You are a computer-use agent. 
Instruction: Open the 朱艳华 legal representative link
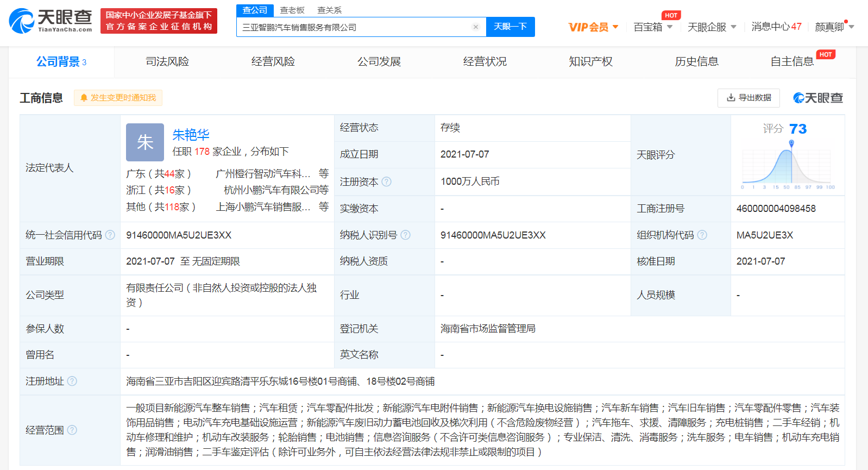pos(191,135)
